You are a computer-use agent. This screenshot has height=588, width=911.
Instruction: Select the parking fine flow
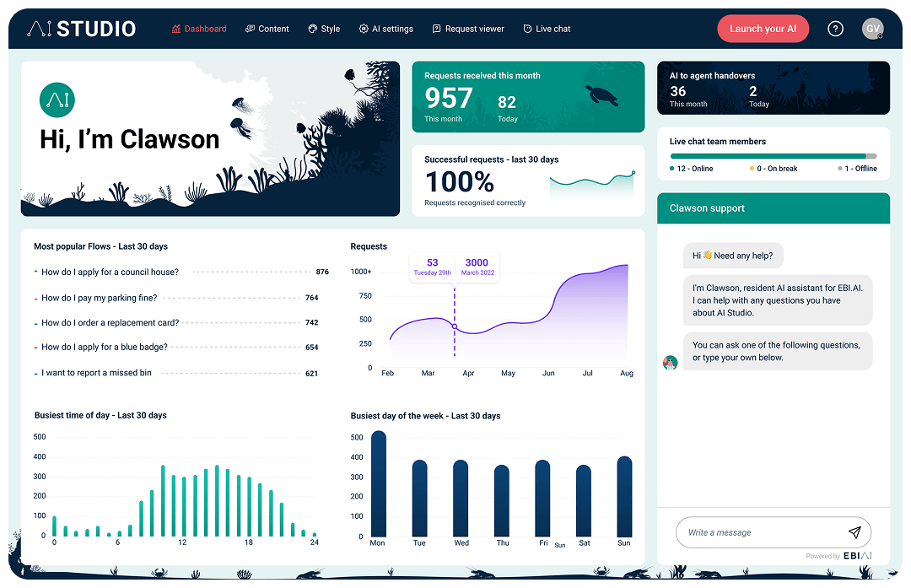(99, 298)
